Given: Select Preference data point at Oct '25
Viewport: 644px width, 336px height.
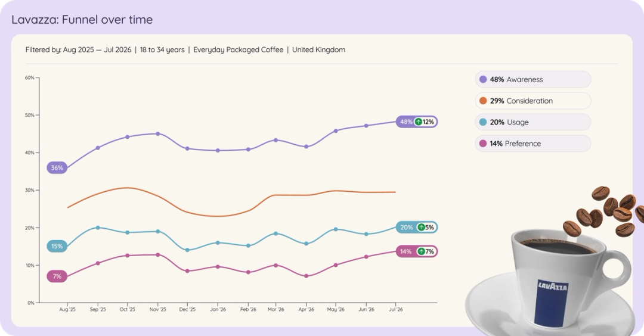Looking at the screenshot, I should pos(128,256).
